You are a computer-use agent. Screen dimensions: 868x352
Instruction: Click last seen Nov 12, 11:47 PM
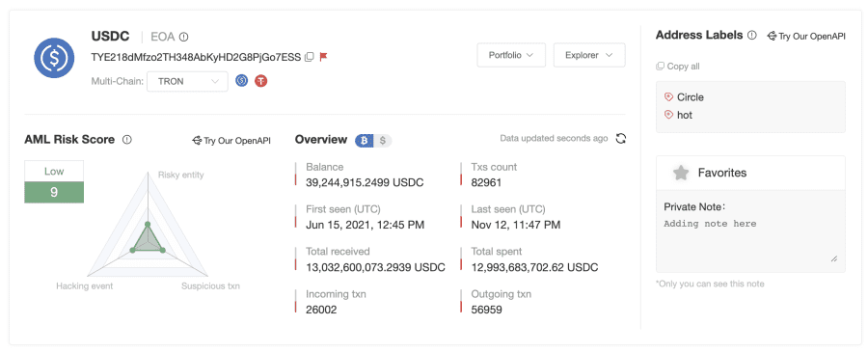pos(516,225)
